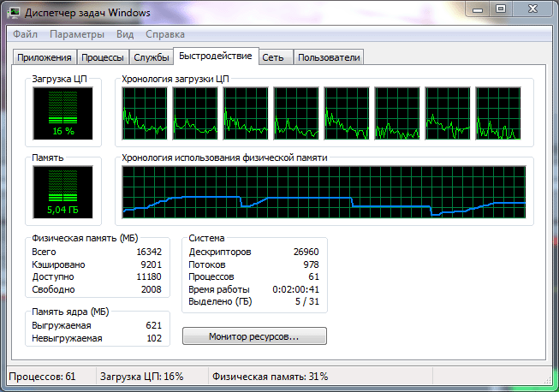This screenshot has width=559, height=392.
Task: Click the fourth CPU core history graph
Action: coord(296,113)
